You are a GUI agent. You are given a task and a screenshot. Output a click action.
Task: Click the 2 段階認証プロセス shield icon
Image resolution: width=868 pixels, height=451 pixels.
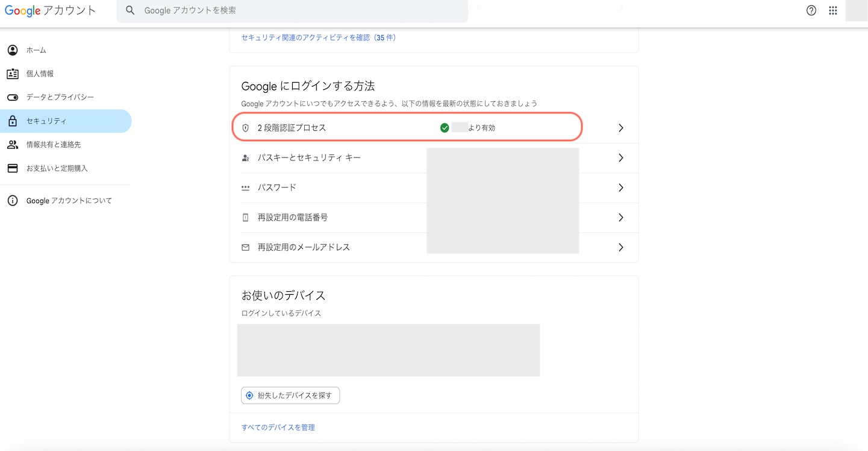point(245,128)
